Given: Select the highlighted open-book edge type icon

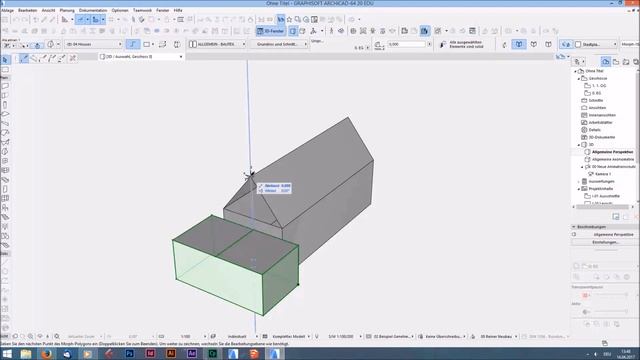Looking at the screenshot, I should tap(519, 44).
